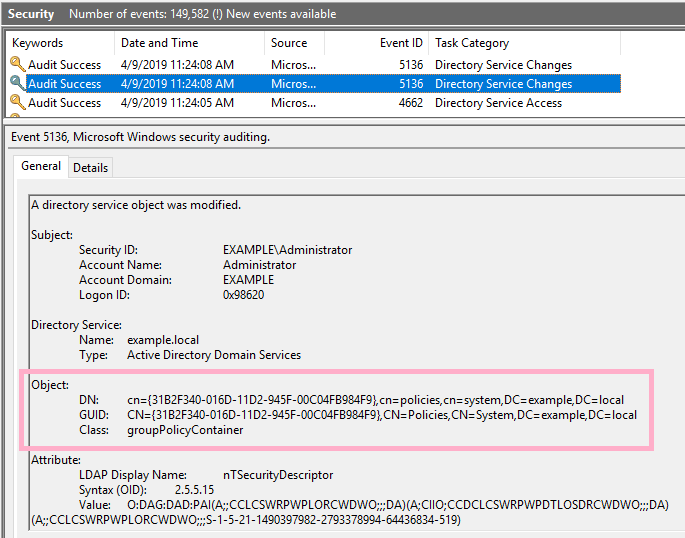Click Class value groupPolicyContainer
The height and width of the screenshot is (538, 685).
point(185,430)
